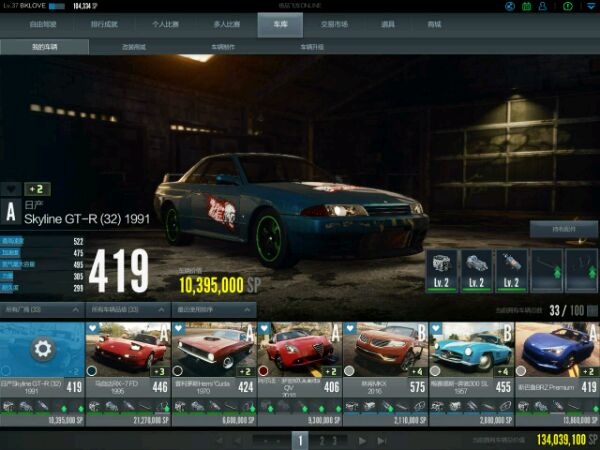Select the transmission part slot Lv. 2
This screenshot has height=450, width=600.
click(476, 271)
